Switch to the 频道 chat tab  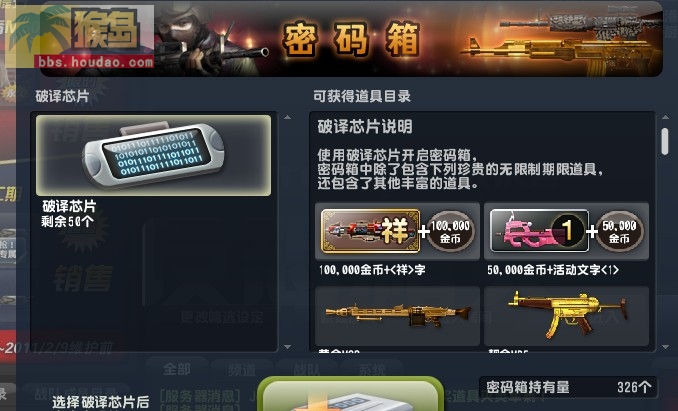[x=242, y=370]
